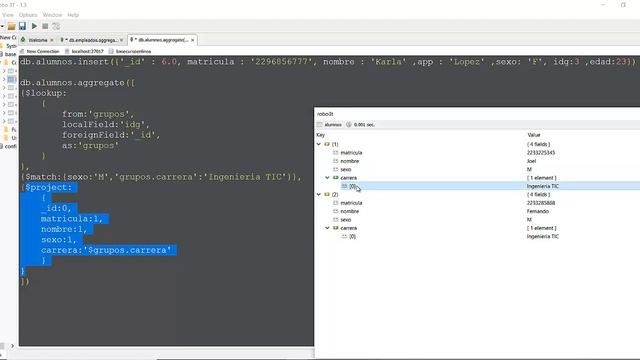Click the clock icon beside 0.001 sec.
This screenshot has height=360, width=640.
click(x=349, y=124)
